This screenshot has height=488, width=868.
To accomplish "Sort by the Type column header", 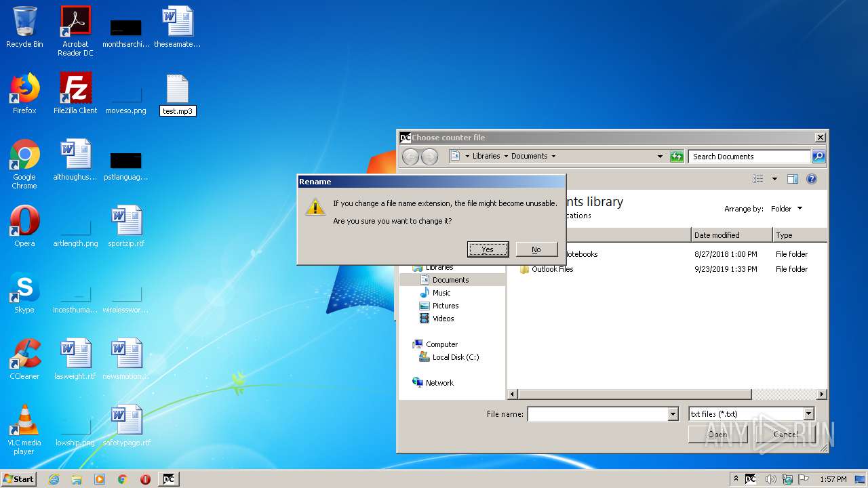I will coord(800,235).
